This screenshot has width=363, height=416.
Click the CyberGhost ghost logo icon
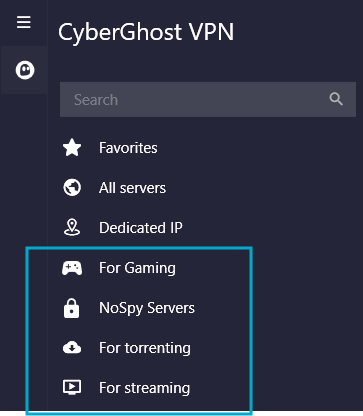pyautogui.click(x=25, y=70)
